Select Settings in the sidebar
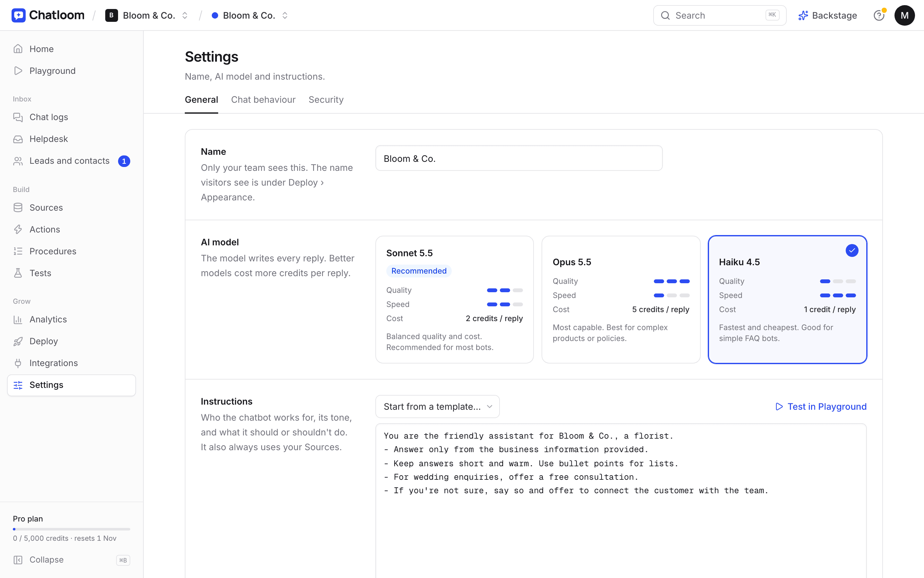924x578 pixels. click(x=72, y=385)
